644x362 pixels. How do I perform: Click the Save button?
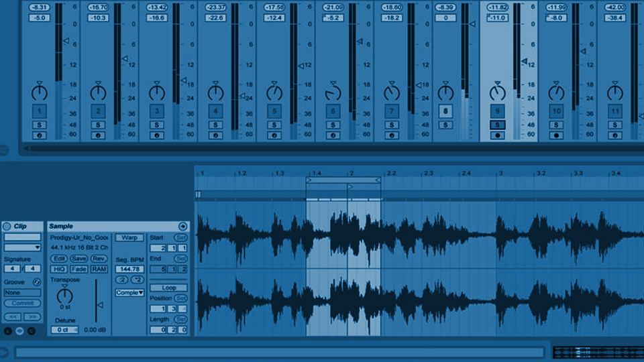tap(78, 259)
